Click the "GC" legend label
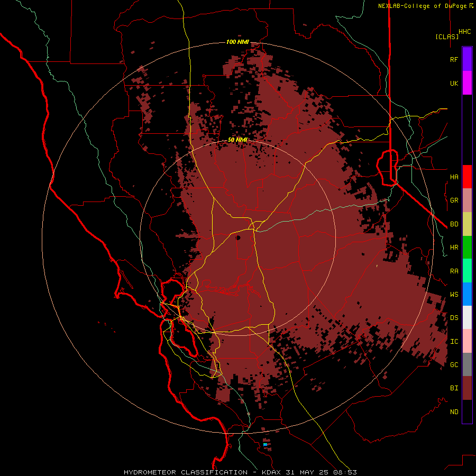Image resolution: width=476 pixels, height=476 pixels. coord(454,364)
